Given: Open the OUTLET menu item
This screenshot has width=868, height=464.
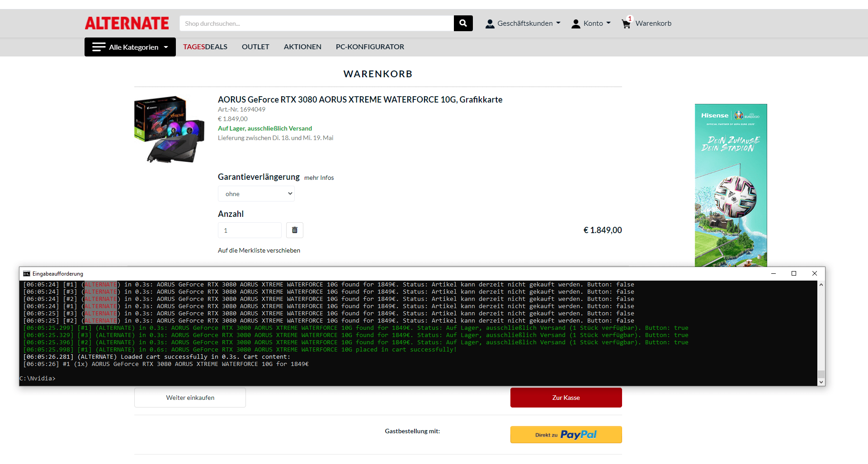Looking at the screenshot, I should [255, 47].
